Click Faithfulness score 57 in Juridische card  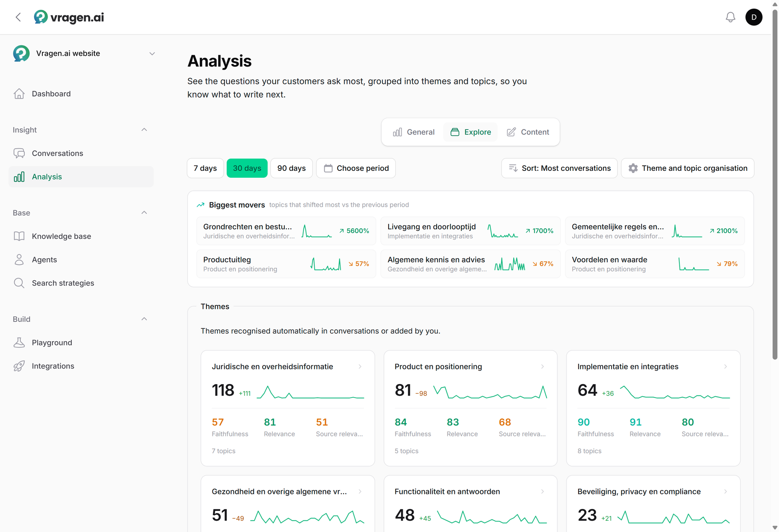point(218,422)
